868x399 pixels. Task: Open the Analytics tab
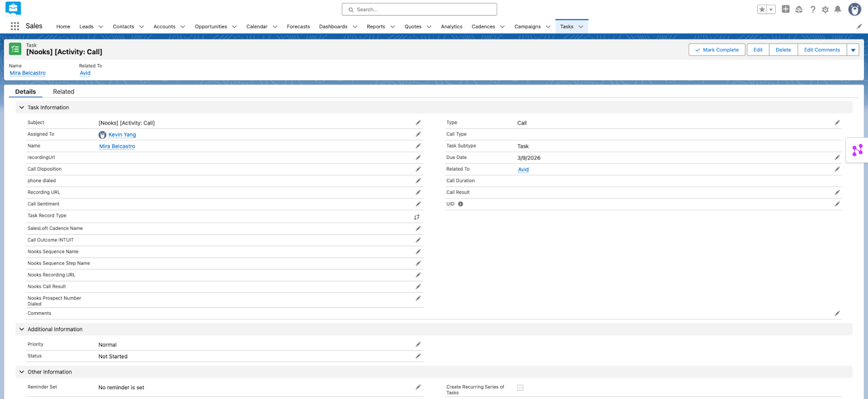tap(451, 27)
